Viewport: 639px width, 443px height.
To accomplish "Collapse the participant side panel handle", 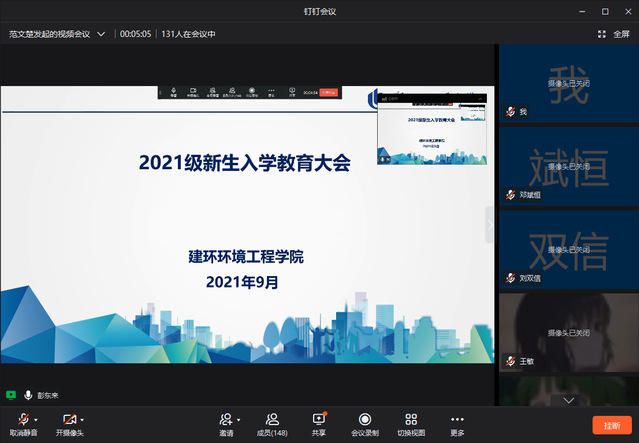I will click(490, 225).
